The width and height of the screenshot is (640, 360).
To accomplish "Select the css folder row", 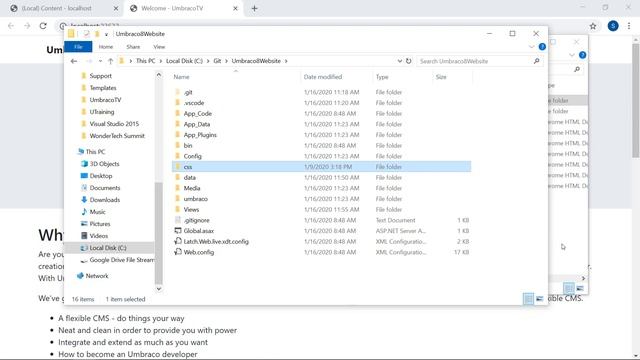I will 322,167.
